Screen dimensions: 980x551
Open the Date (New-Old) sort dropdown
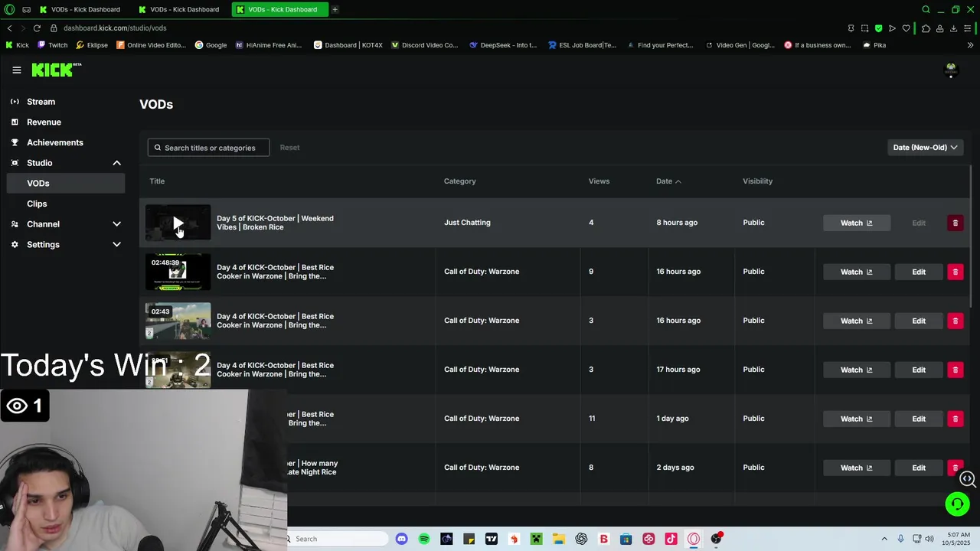click(x=925, y=148)
